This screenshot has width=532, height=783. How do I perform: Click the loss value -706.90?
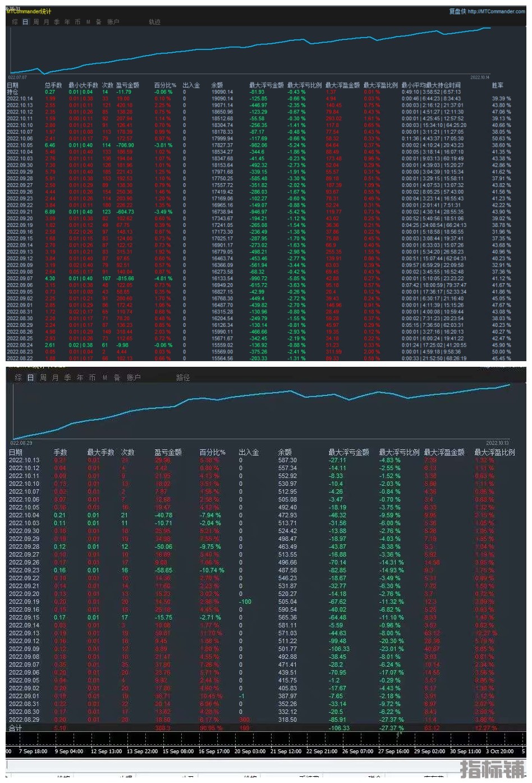coord(125,145)
